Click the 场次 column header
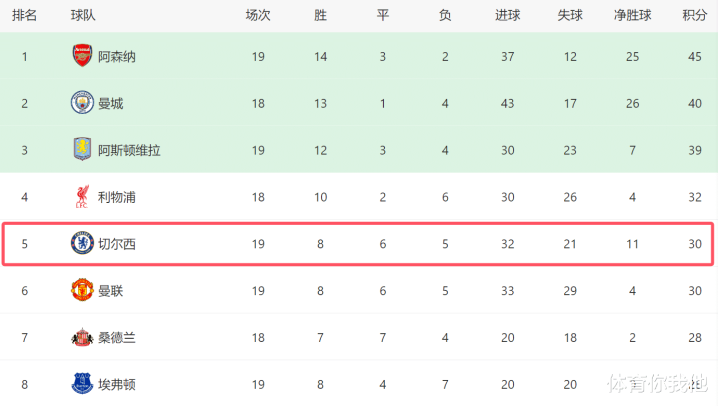718x406 pixels. 258,15
